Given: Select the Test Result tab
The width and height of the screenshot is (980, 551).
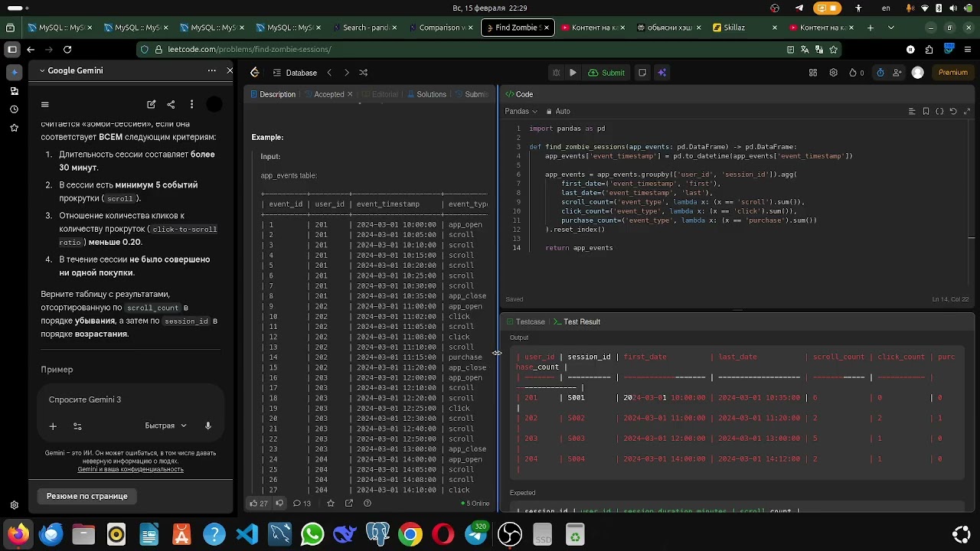Looking at the screenshot, I should [577, 321].
